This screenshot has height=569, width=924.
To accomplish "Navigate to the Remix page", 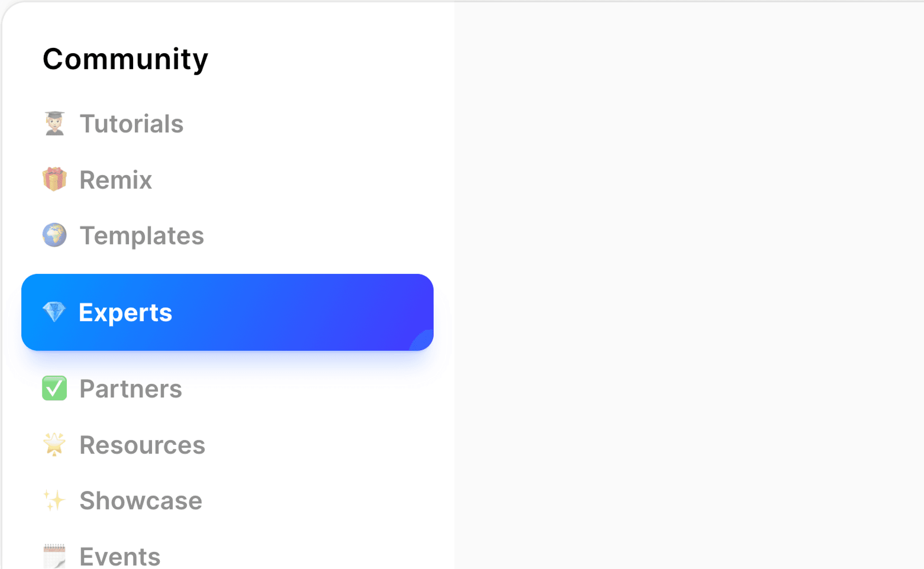I will [x=115, y=179].
